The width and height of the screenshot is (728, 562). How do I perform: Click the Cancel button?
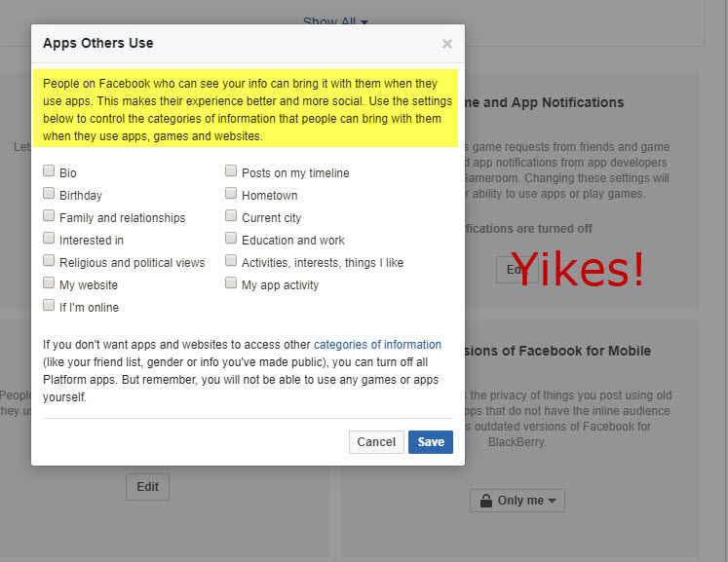pyautogui.click(x=376, y=442)
